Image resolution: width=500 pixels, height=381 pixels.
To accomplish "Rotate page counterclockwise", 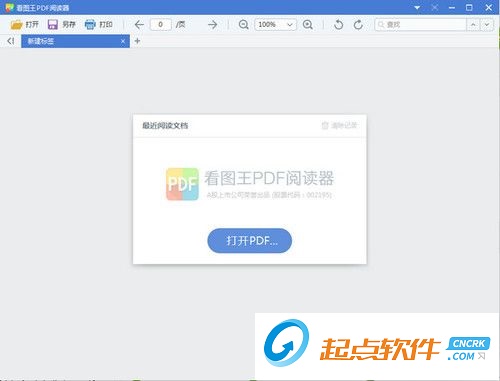I will tap(338, 24).
